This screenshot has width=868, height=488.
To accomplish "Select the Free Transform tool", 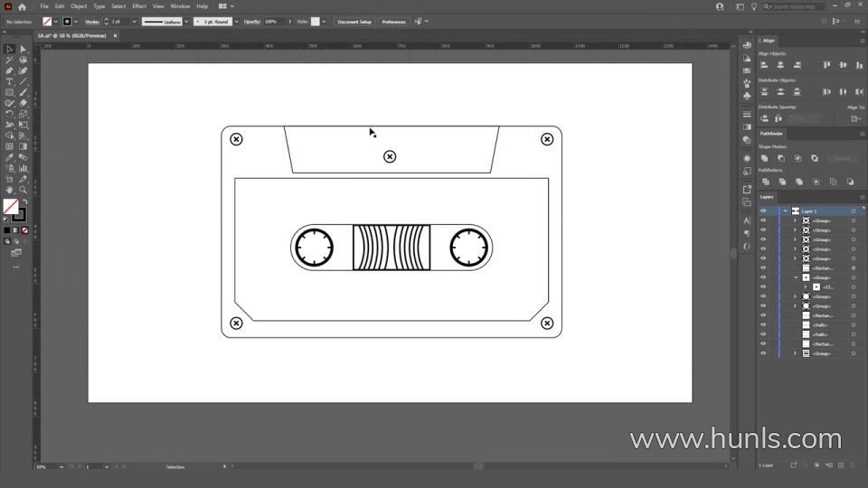I will [x=24, y=125].
